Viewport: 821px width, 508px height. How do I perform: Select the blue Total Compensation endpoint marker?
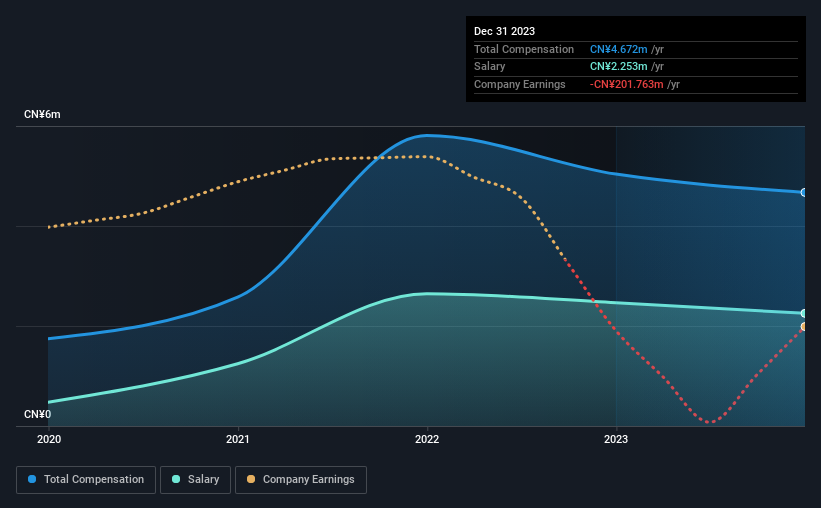point(804,193)
